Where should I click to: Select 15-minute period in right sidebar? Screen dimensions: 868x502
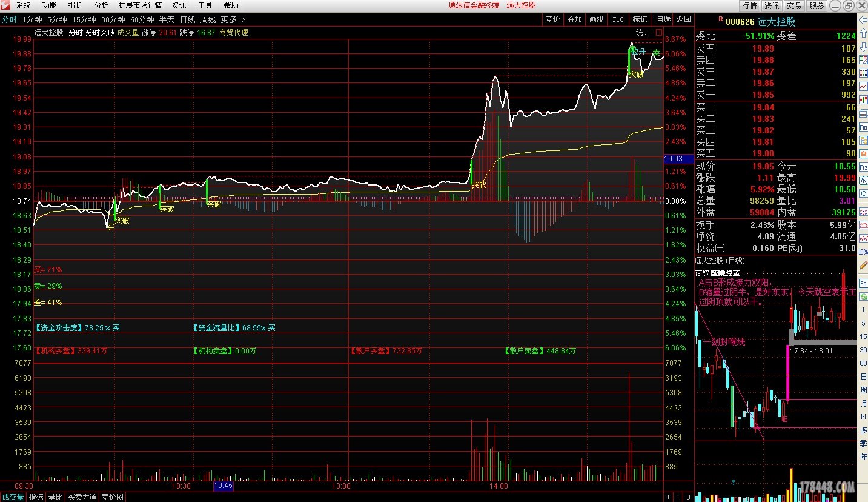coord(863,336)
